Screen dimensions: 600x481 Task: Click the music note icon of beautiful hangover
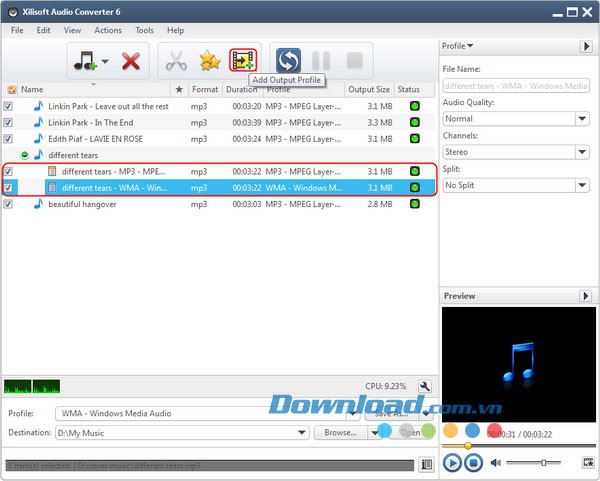tap(38, 204)
